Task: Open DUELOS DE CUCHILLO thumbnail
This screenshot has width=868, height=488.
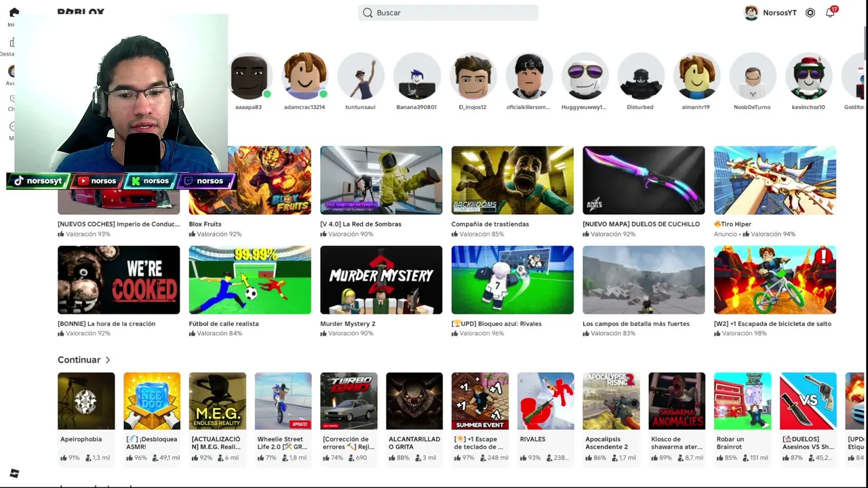Action: [644, 180]
